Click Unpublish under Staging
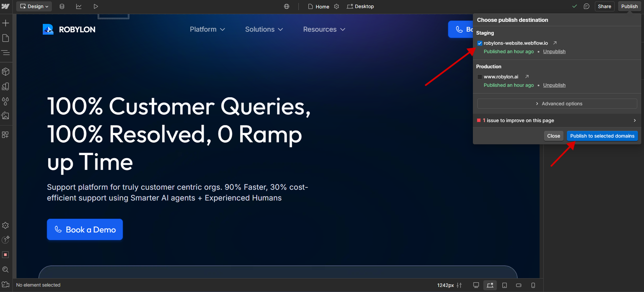644x292 pixels. 554,51
